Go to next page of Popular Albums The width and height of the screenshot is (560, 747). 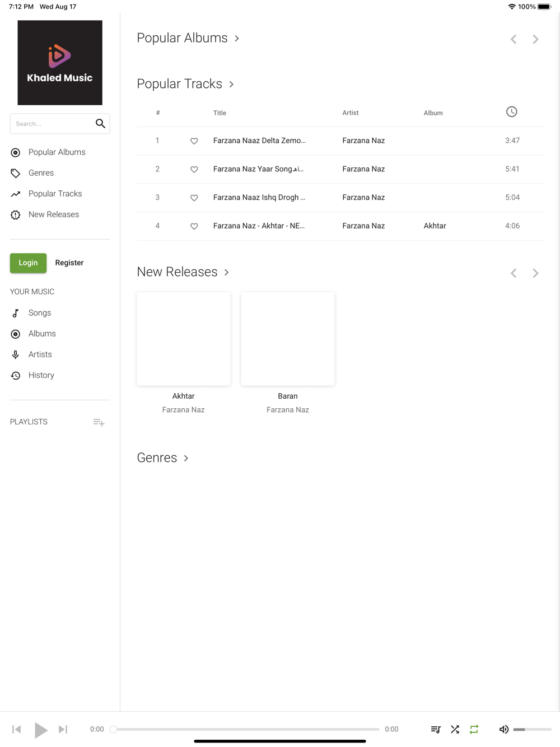[535, 39]
